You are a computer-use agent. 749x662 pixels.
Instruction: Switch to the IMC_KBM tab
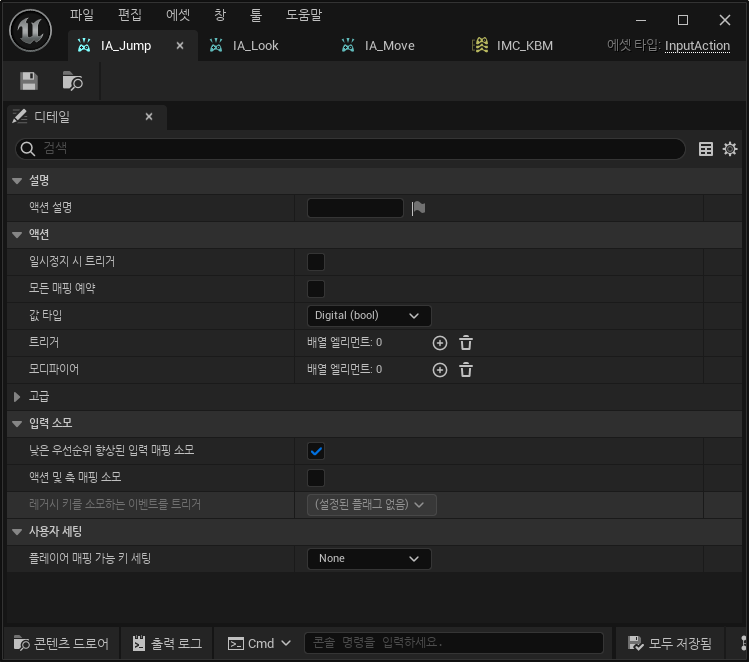click(524, 45)
